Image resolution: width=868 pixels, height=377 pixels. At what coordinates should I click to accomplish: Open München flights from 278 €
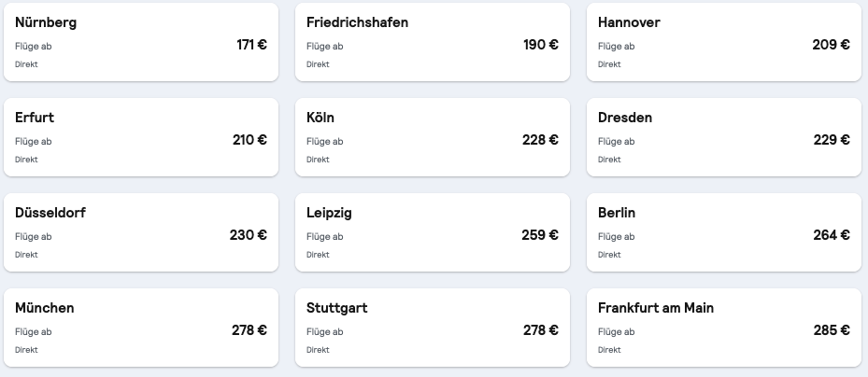140,328
